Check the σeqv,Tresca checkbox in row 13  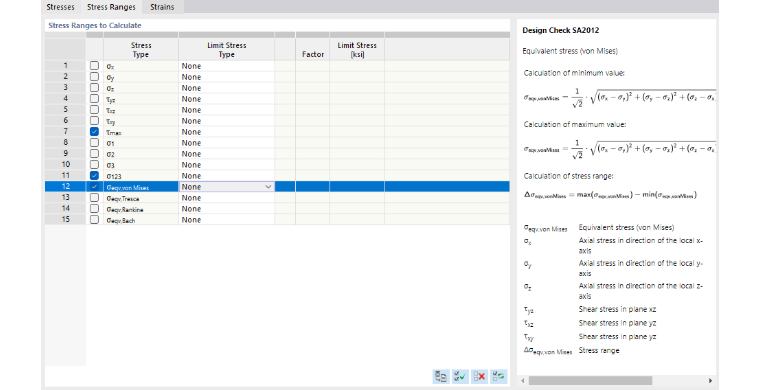coord(94,198)
